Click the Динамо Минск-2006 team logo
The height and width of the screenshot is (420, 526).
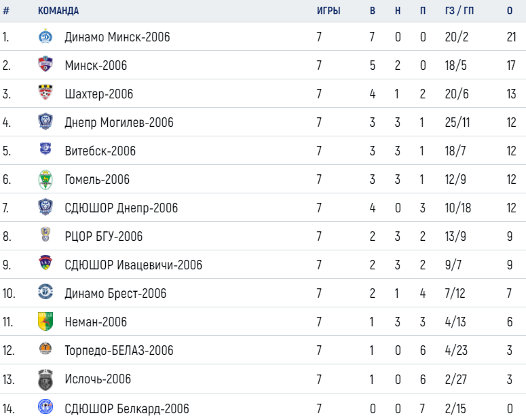tap(45, 37)
